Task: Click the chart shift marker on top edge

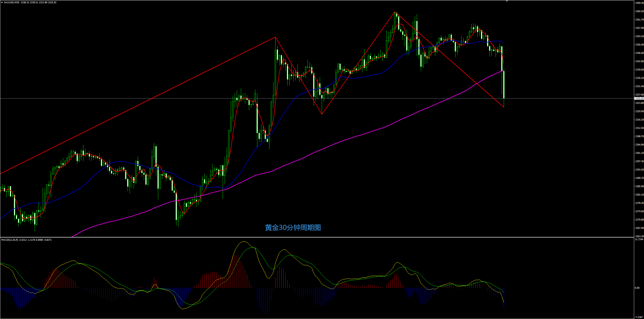Action: (x=507, y=1)
